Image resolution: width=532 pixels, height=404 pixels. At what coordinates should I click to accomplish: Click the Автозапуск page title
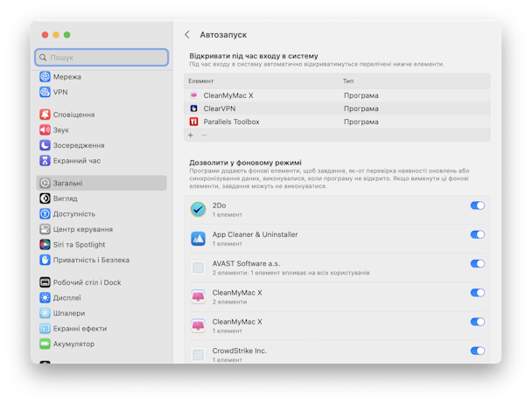223,35
